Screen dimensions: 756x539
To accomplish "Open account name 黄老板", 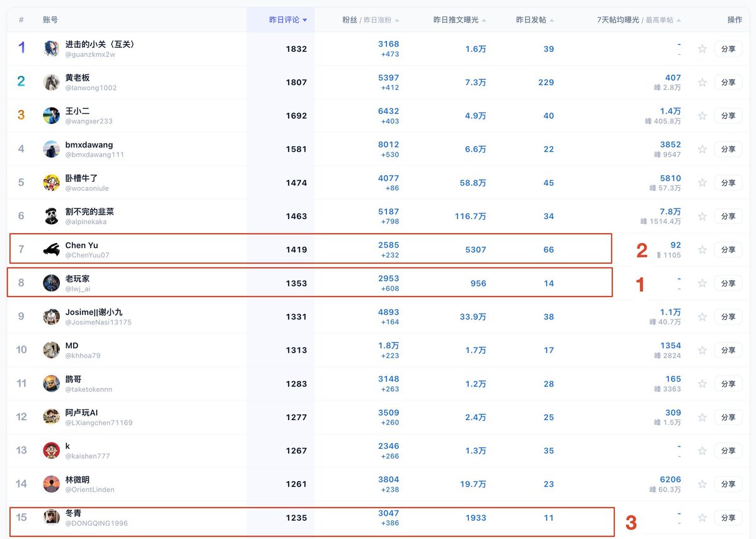I will tap(77, 77).
